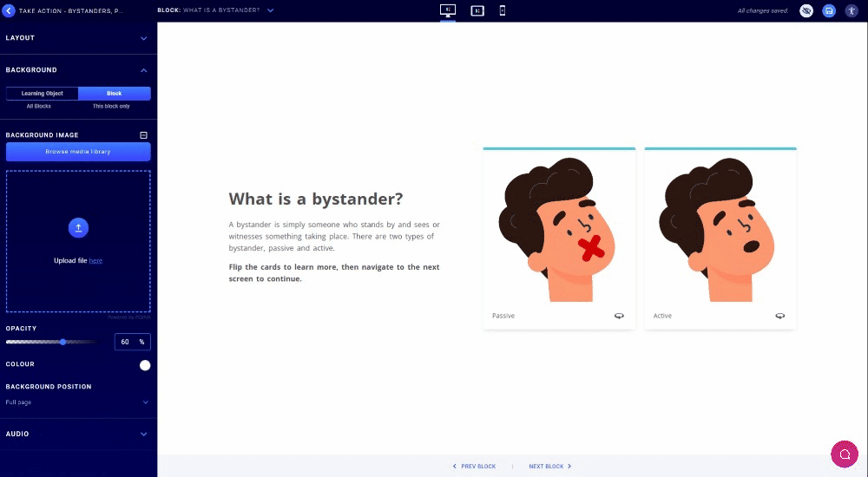Expand the Layout section
This screenshot has width=868, height=477.
pyautogui.click(x=143, y=38)
